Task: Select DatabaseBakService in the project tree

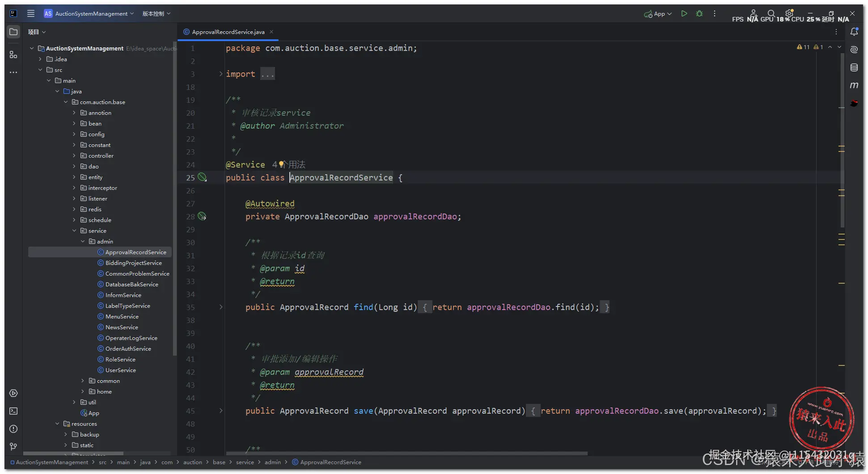Action: tap(131, 284)
